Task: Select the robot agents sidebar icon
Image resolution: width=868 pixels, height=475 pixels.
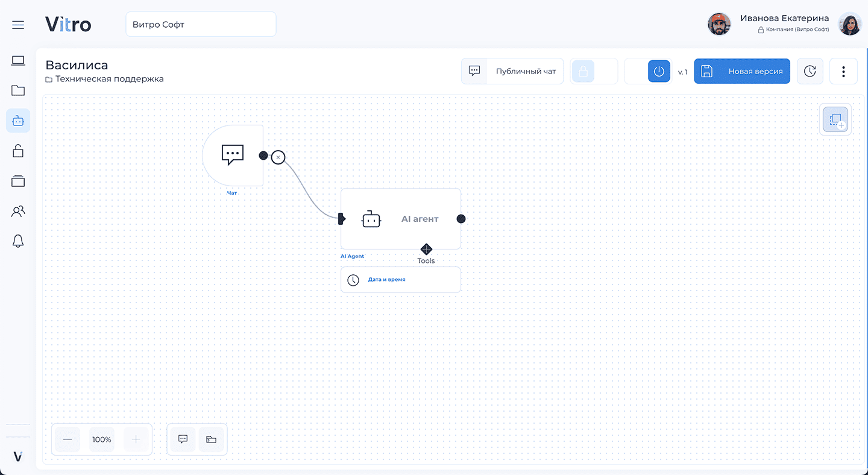Action: (x=18, y=121)
